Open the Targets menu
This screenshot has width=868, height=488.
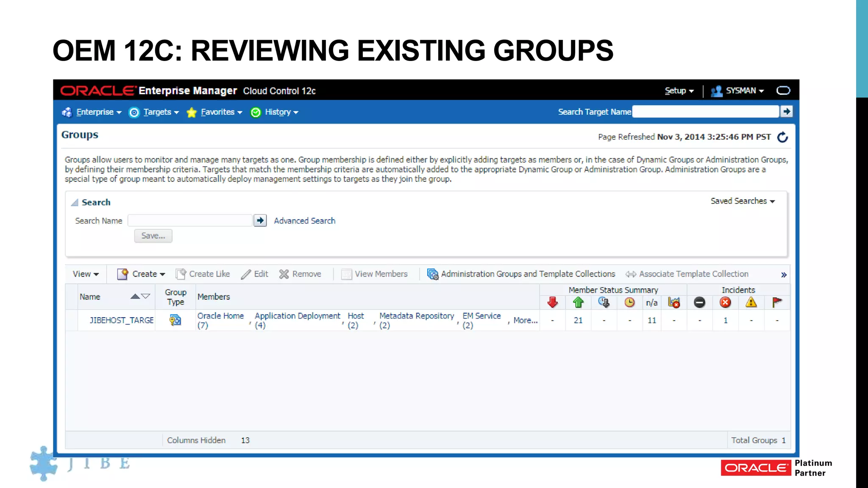tap(161, 112)
